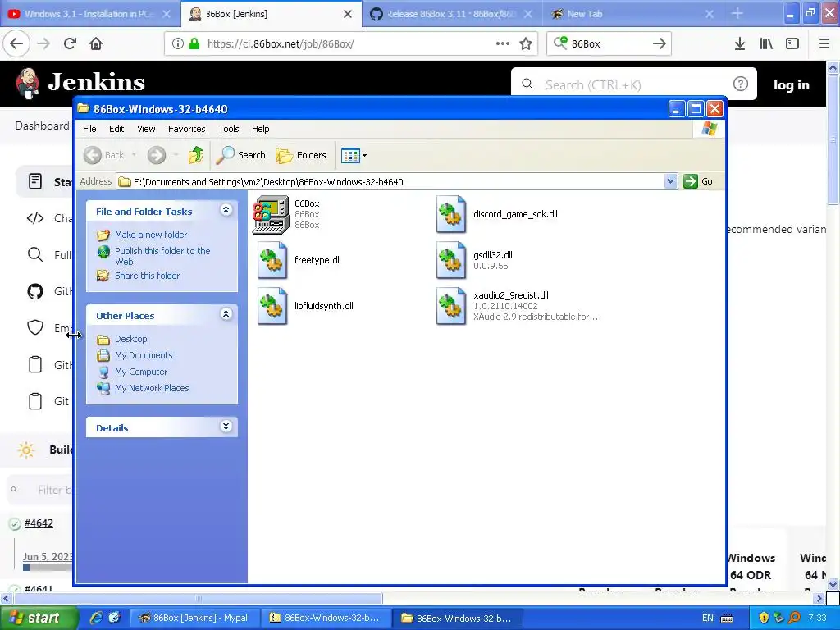
Task: Open the Help menu in Explorer
Action: click(x=260, y=129)
